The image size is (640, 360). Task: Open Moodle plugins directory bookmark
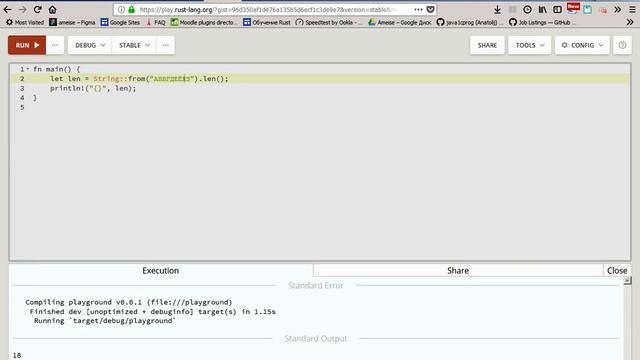[x=204, y=22]
